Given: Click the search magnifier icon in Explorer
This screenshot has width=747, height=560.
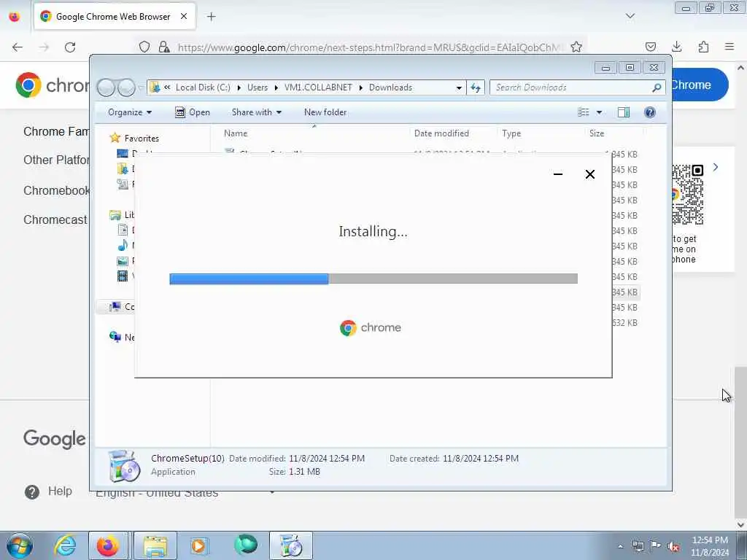Looking at the screenshot, I should click(x=657, y=87).
